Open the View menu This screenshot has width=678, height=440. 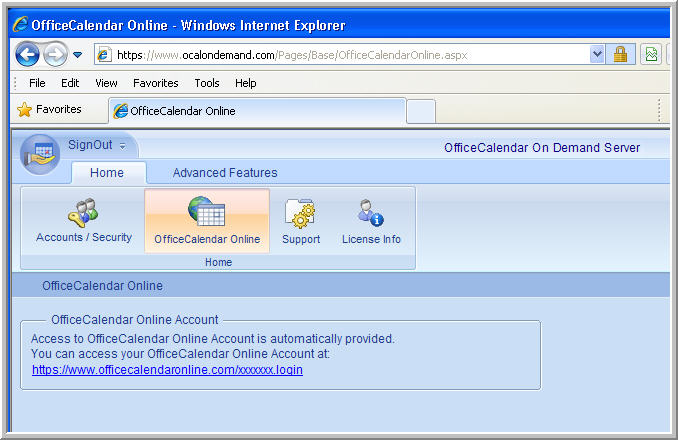[x=106, y=83]
